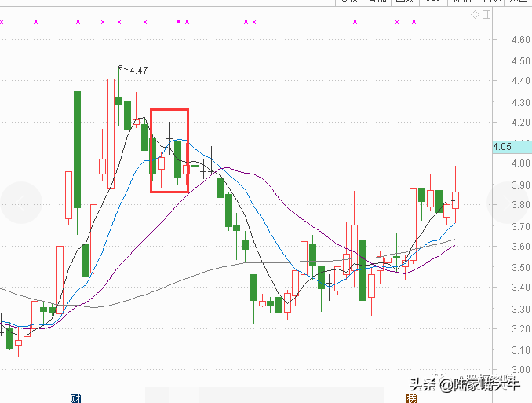Select the tall green candle falling from 4.35
The height and width of the screenshot is (403, 532).
(78, 149)
